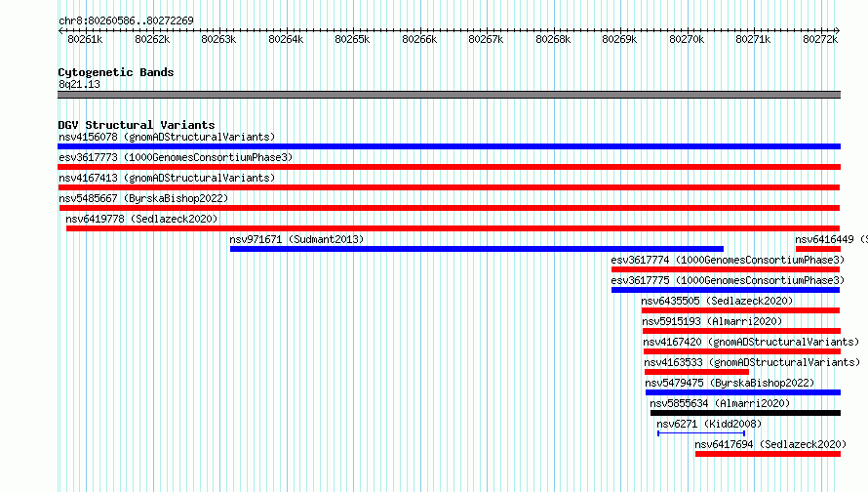Click the red bar under esv3617773
The width and height of the screenshot is (868, 492).
click(449, 167)
